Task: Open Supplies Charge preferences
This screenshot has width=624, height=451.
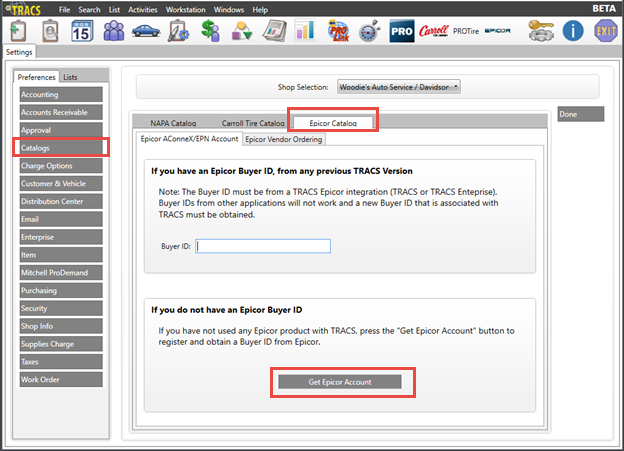Action: (61, 344)
